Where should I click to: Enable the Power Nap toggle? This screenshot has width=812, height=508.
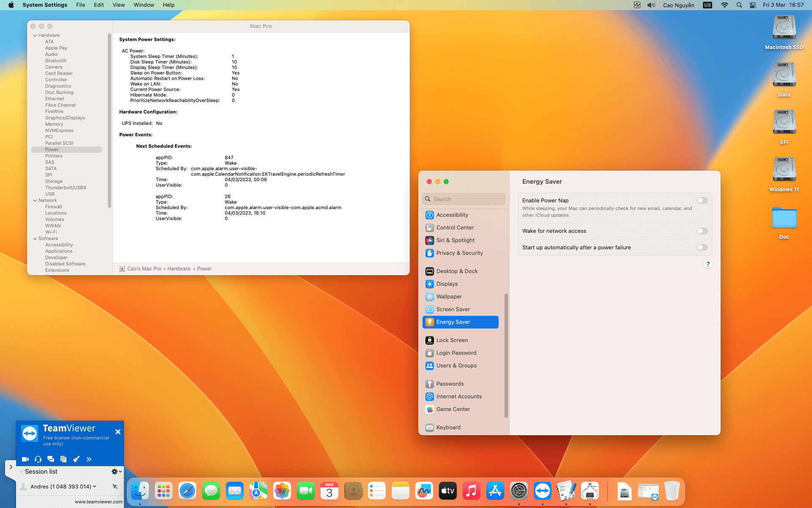[x=702, y=201]
